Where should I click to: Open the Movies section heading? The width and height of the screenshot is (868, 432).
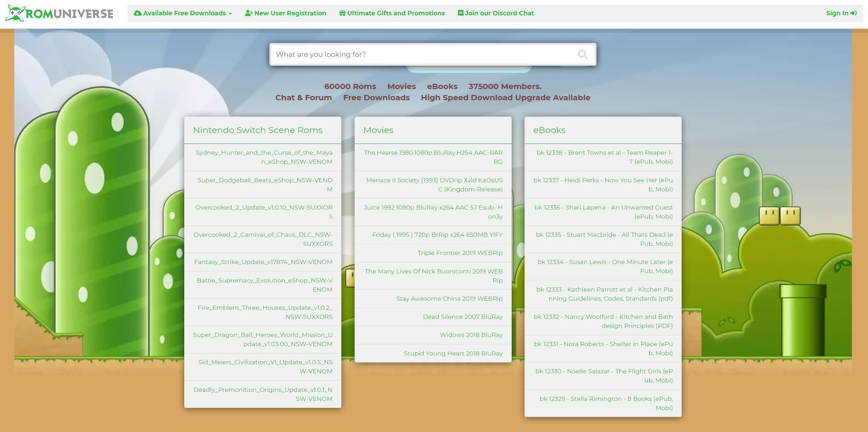pyautogui.click(x=378, y=130)
